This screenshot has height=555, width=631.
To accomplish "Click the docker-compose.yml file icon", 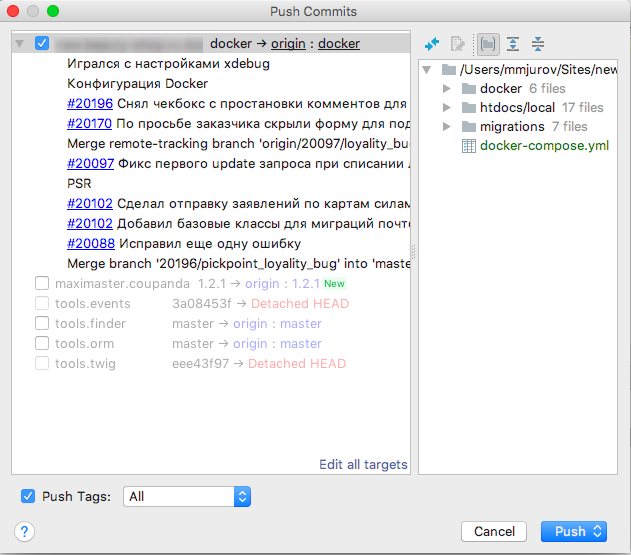I will click(x=468, y=146).
